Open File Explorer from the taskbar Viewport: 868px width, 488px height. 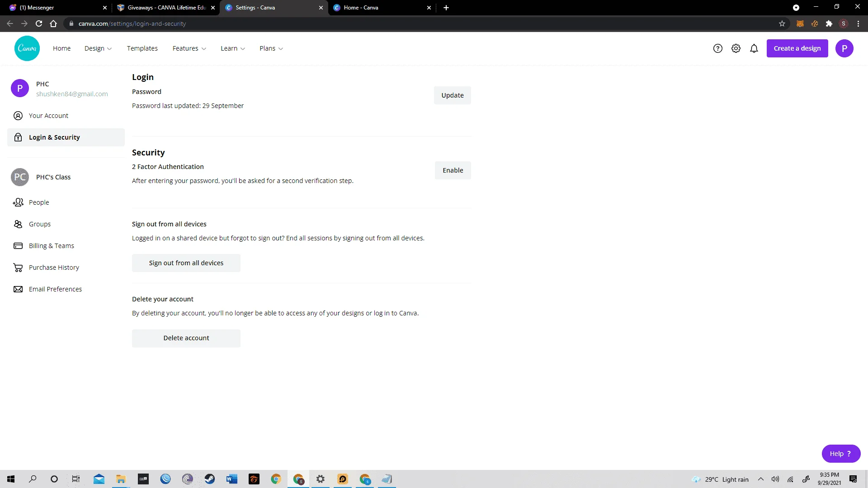point(121,479)
